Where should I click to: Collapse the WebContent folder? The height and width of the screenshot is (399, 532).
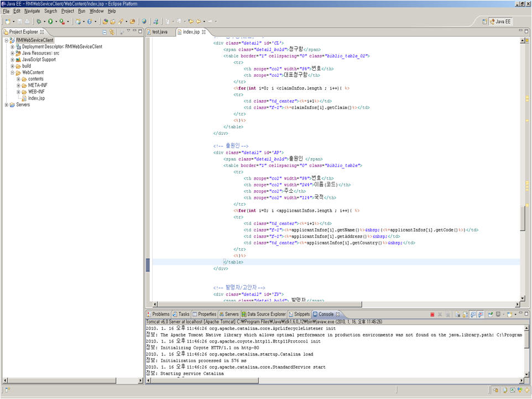pos(13,72)
